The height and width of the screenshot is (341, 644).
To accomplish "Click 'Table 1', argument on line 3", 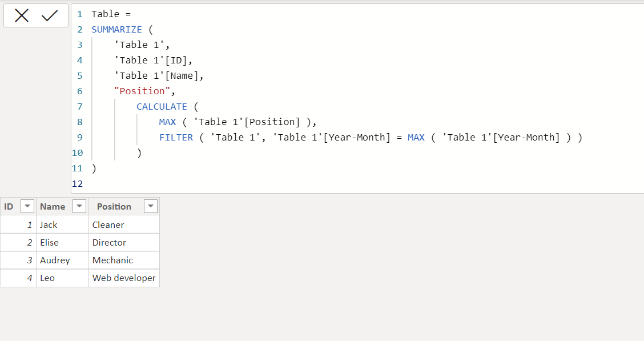I will (142, 45).
